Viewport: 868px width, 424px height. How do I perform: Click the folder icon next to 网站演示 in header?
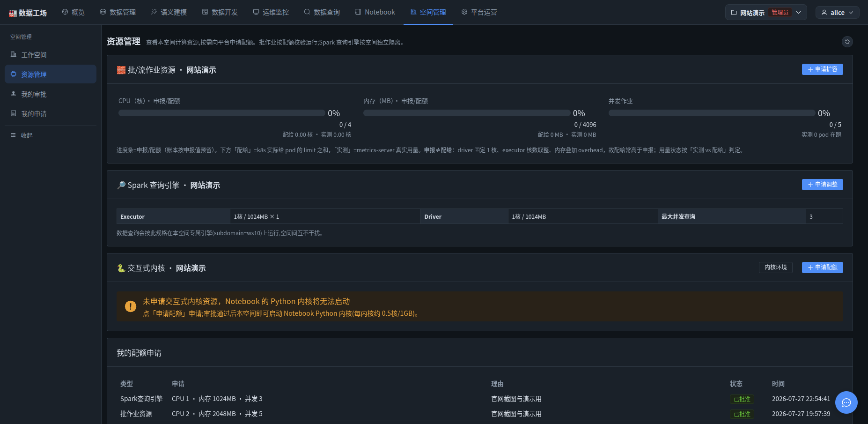point(734,13)
